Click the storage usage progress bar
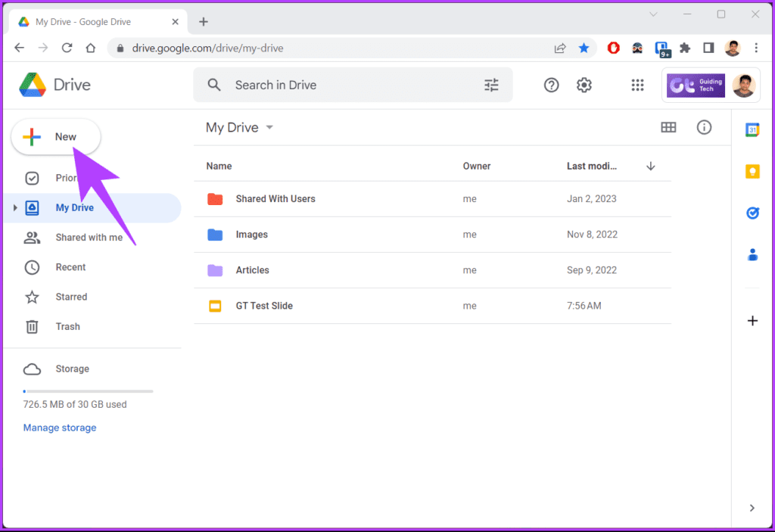 point(88,391)
